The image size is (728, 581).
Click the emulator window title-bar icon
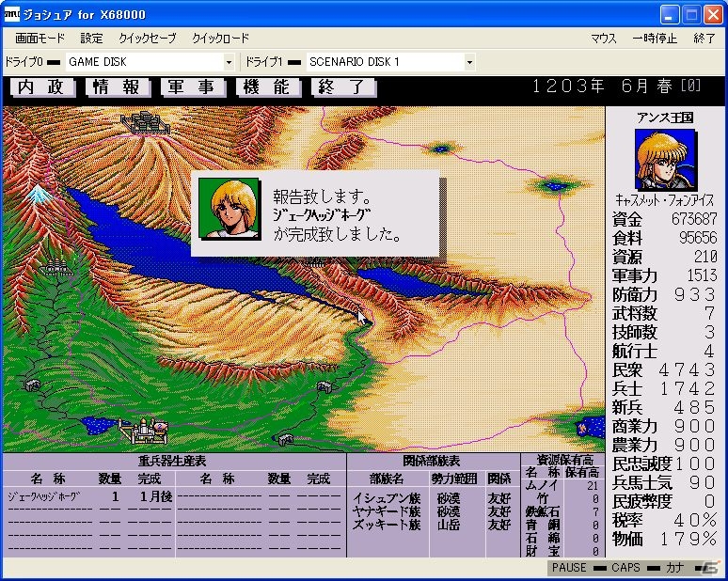point(11,15)
